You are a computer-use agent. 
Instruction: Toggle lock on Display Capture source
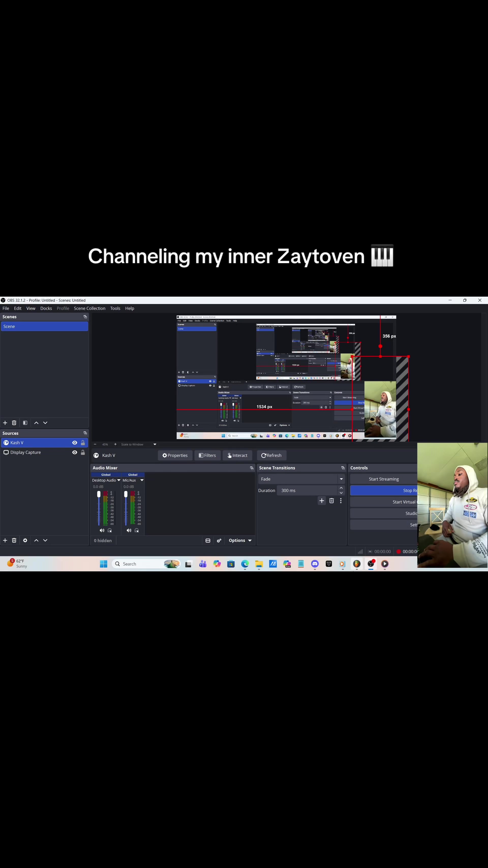[83, 452]
